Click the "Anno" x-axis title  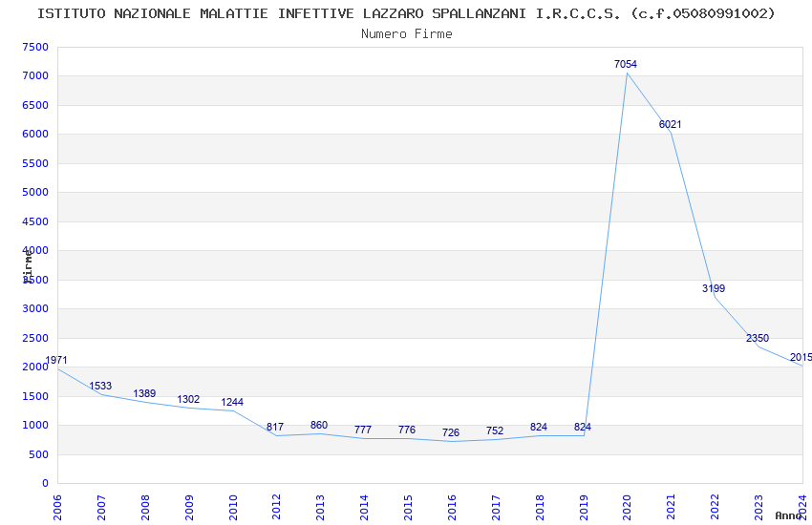click(788, 515)
